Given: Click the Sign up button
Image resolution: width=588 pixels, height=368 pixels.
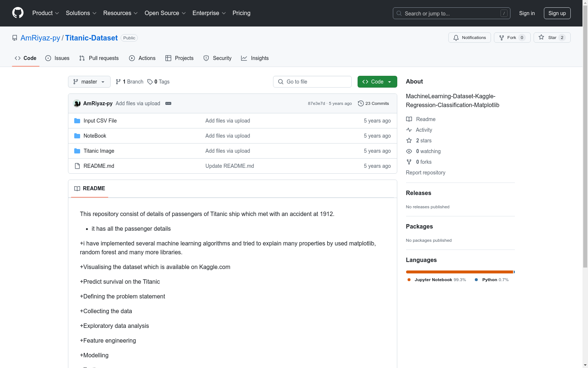Looking at the screenshot, I should tap(557, 13).
